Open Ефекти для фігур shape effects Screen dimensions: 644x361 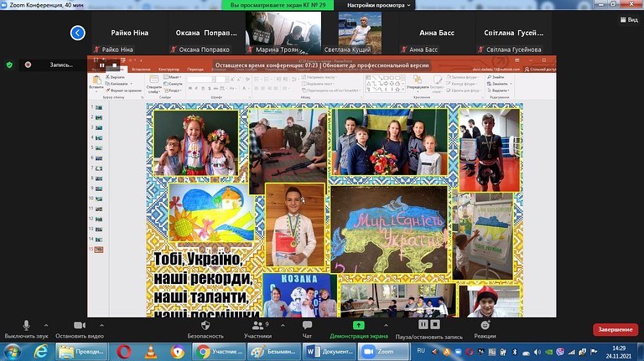pyautogui.click(x=464, y=90)
